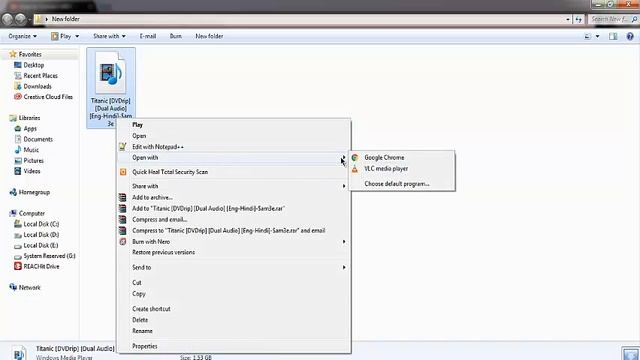Select Homegroup in the sidebar

click(34, 192)
